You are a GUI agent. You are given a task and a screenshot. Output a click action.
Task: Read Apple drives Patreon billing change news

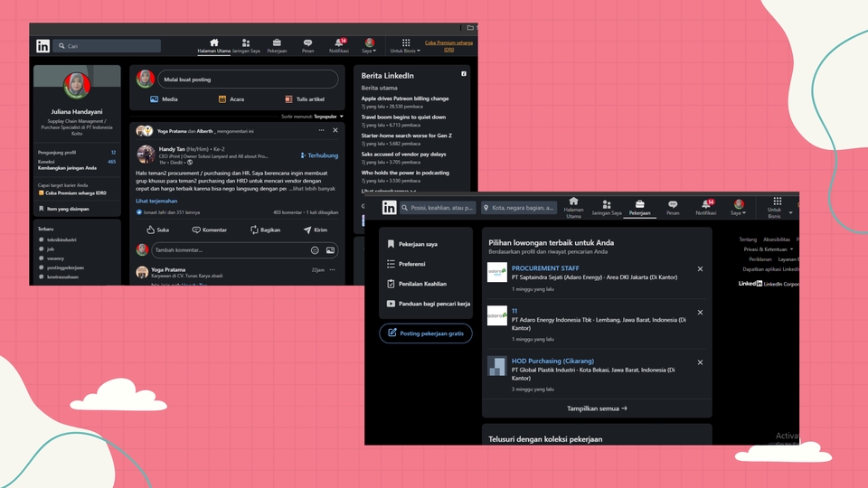point(405,99)
